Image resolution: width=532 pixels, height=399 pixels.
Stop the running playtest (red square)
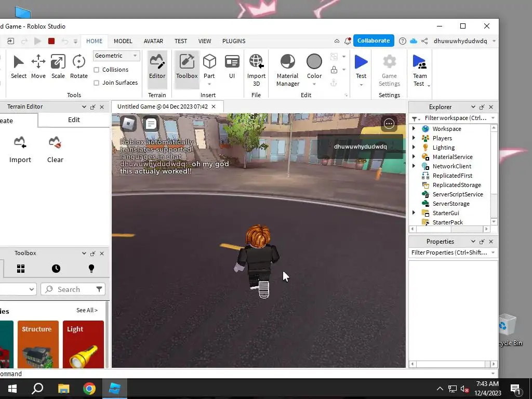51,41
